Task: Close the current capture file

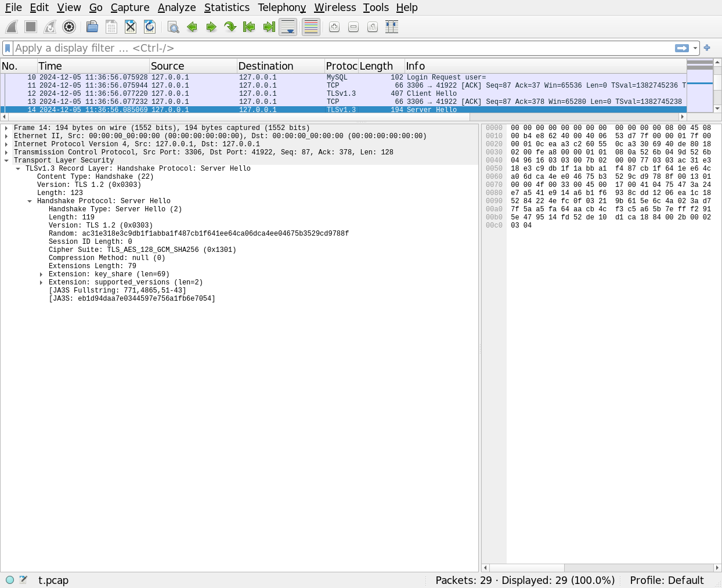Action: point(131,27)
